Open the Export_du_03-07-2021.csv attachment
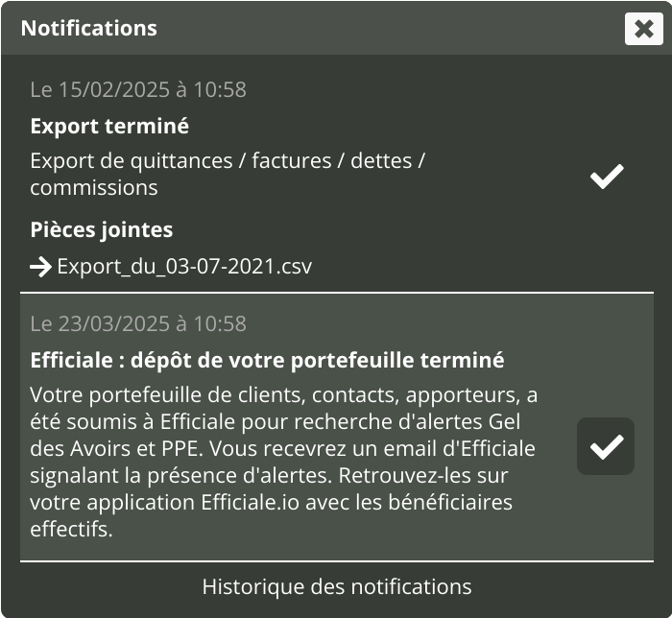Screen dimensions: 672x618 coord(184,266)
